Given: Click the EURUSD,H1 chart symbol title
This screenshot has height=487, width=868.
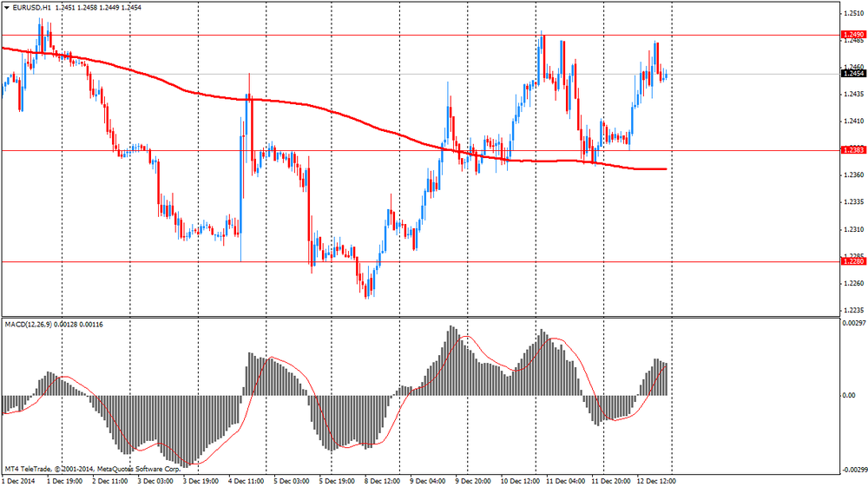Looking at the screenshot, I should coord(32,8).
